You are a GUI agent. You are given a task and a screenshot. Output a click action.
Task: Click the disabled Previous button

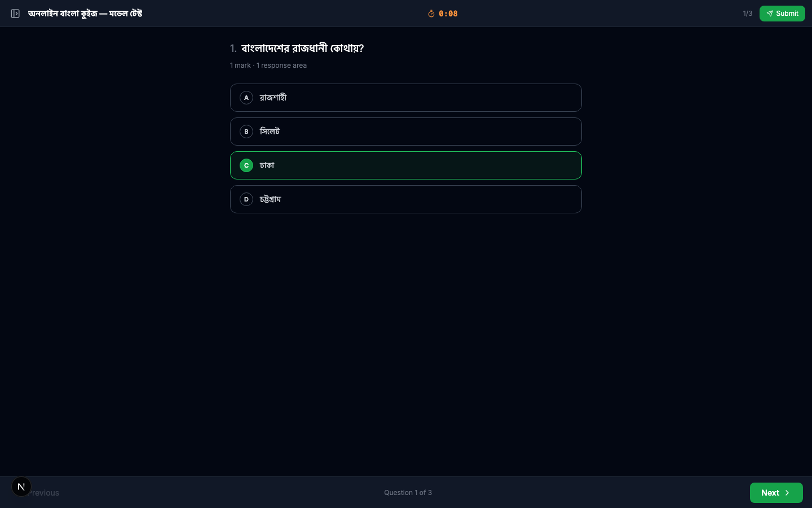pyautogui.click(x=45, y=493)
